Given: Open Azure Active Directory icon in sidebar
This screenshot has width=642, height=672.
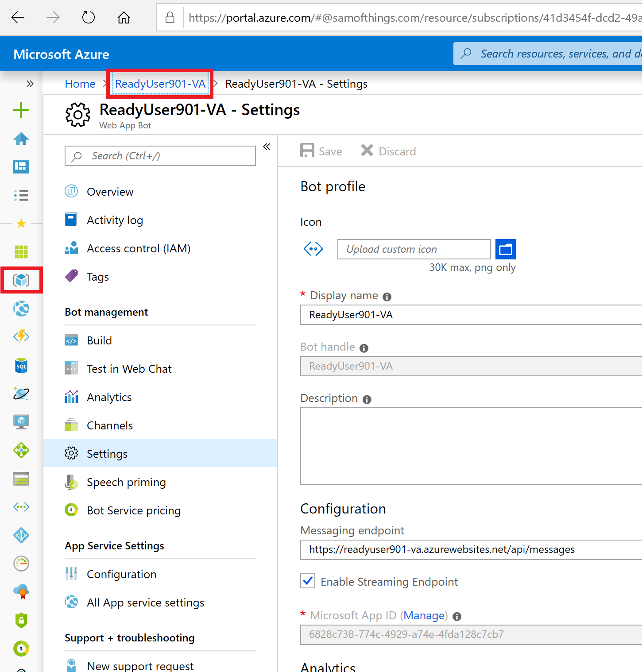Looking at the screenshot, I should click(21, 535).
